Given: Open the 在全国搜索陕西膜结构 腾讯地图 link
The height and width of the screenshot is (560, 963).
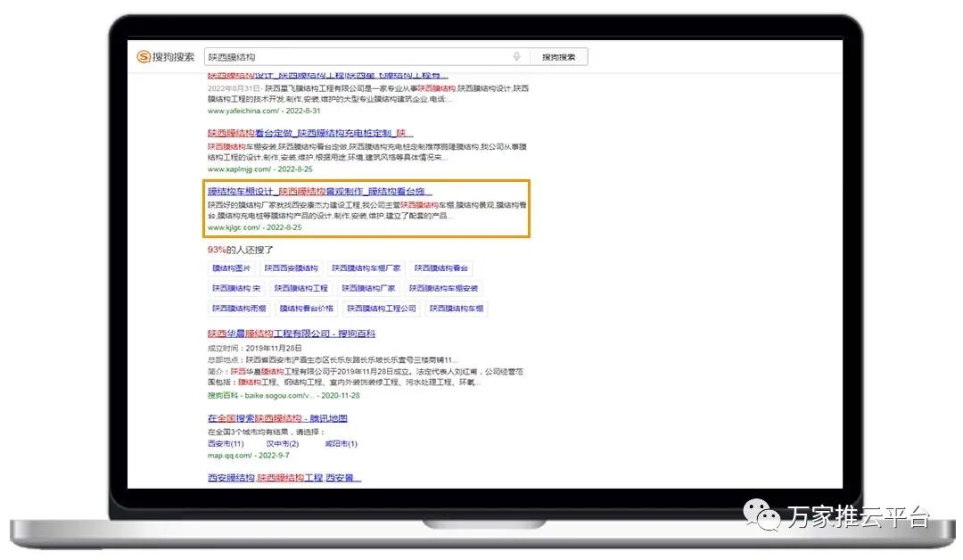Looking at the screenshot, I should point(277,418).
